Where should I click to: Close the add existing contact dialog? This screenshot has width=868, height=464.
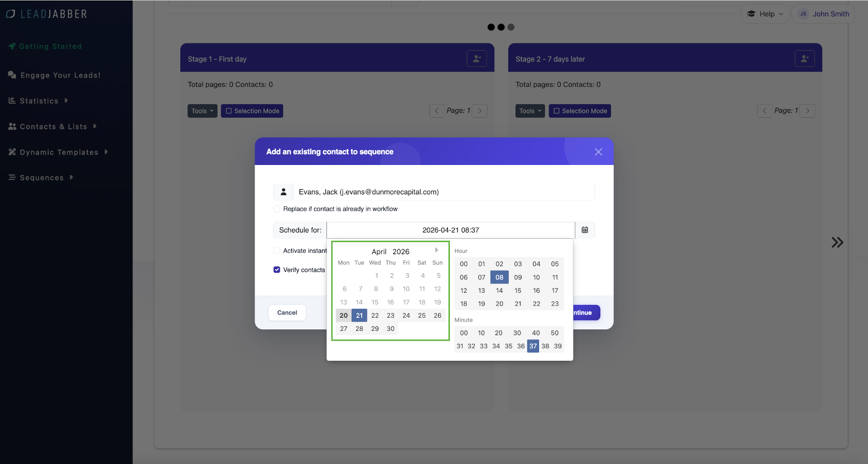coord(598,152)
